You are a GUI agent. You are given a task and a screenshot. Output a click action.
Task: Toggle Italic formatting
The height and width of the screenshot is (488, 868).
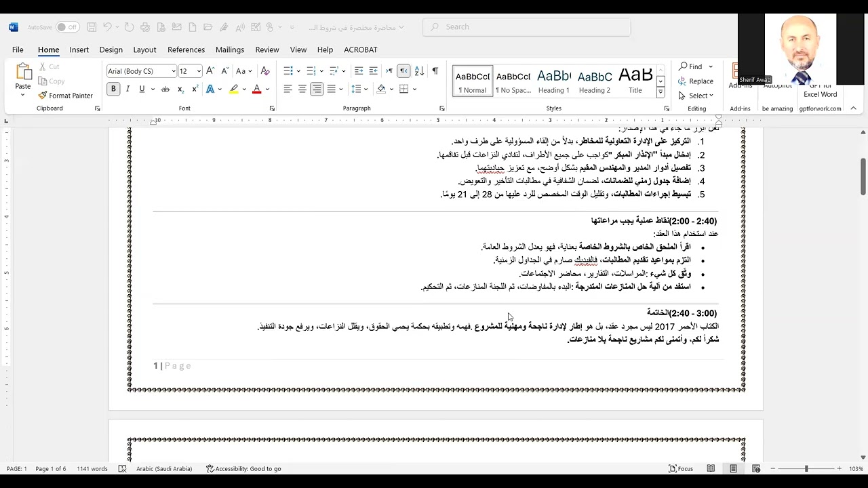click(128, 89)
